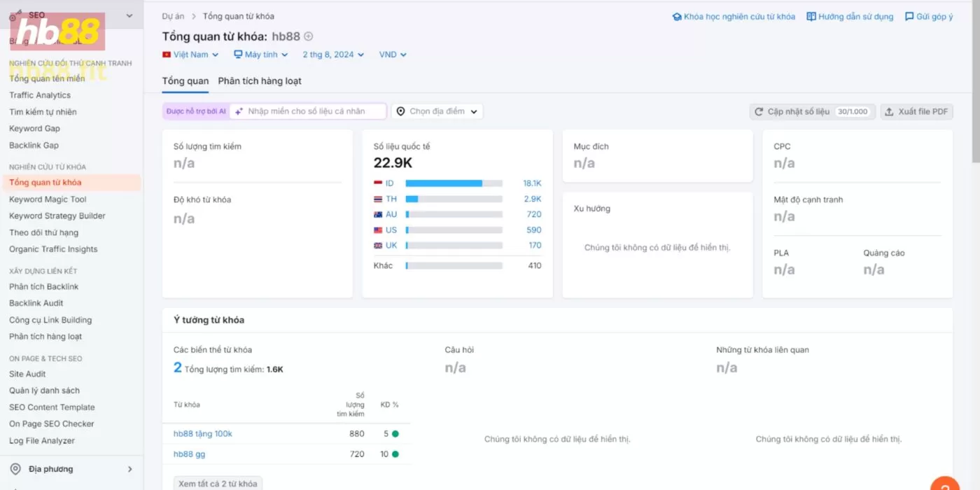Click the Nhập miền cho số liệu cá nhân field
Image resolution: width=980 pixels, height=490 pixels.
click(x=308, y=111)
